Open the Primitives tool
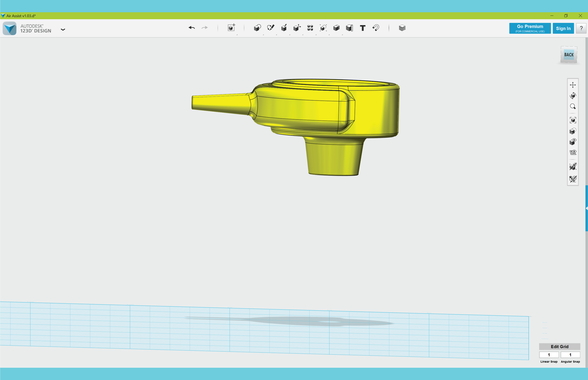Image resolution: width=588 pixels, height=380 pixels. point(257,28)
